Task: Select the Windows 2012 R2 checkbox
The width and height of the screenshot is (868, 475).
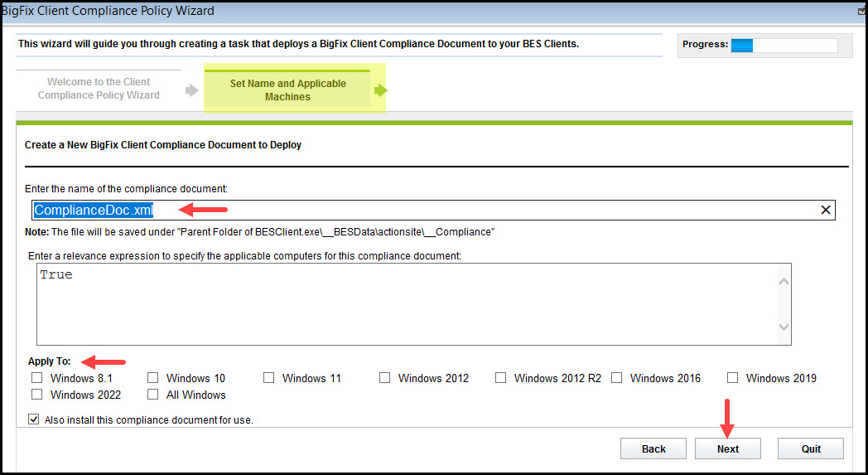Action: 500,378
